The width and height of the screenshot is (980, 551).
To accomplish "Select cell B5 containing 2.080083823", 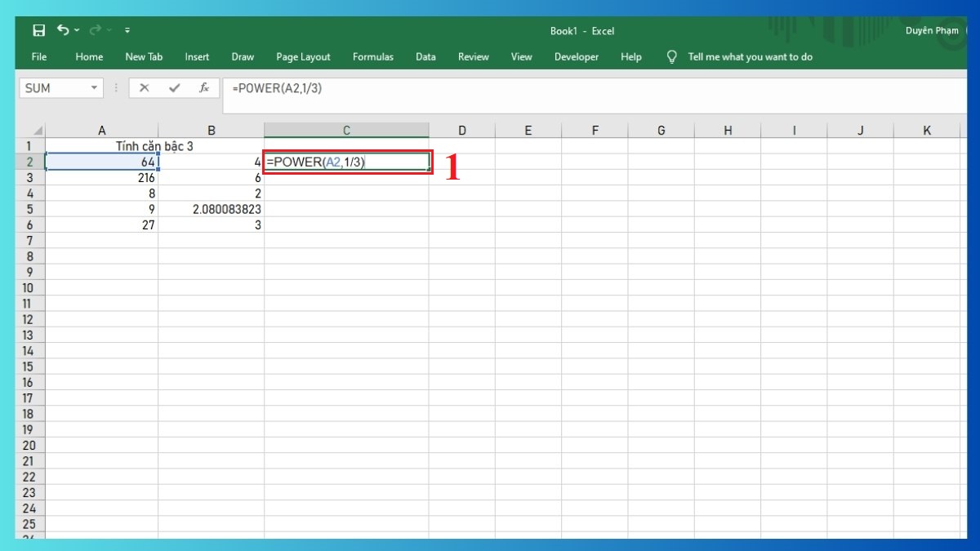I will (x=212, y=209).
